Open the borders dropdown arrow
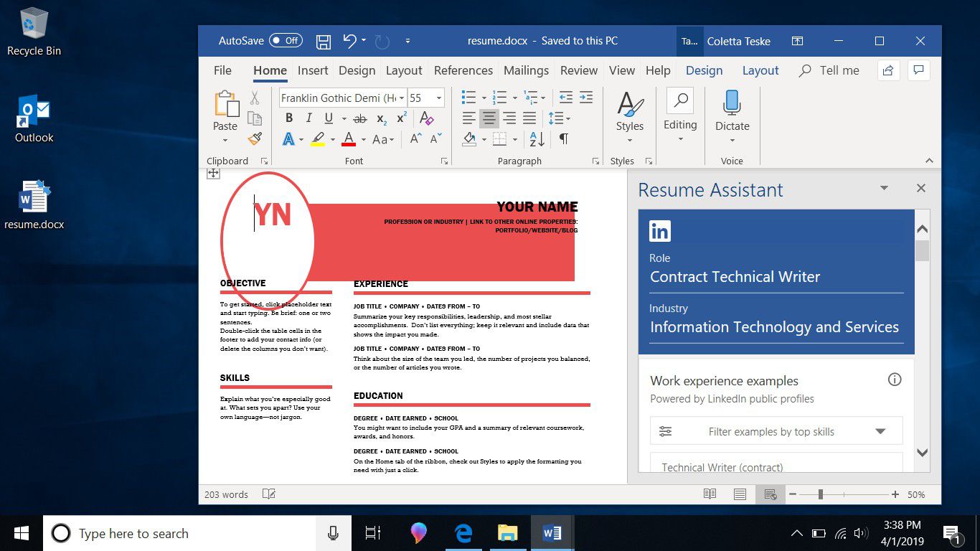980x551 pixels. 515,139
